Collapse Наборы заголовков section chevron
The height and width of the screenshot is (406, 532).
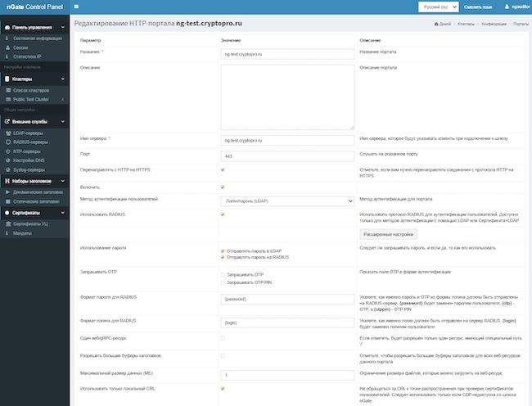pos(62,181)
